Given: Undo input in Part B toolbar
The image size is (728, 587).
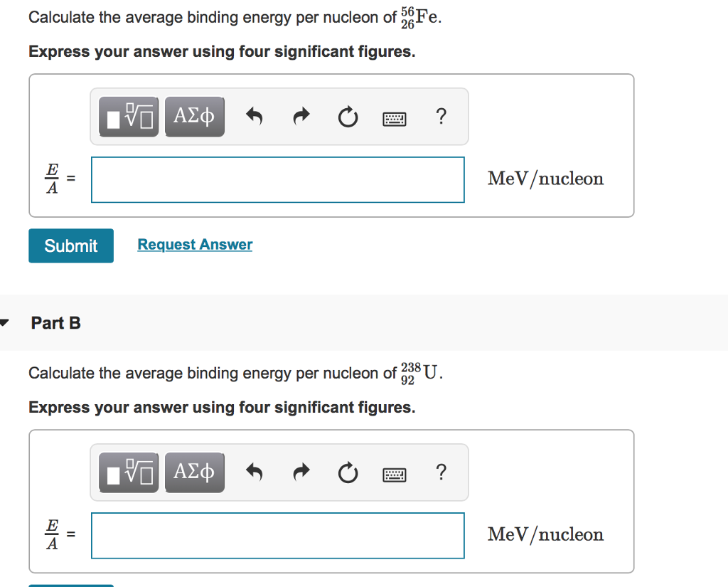Looking at the screenshot, I should tap(254, 472).
